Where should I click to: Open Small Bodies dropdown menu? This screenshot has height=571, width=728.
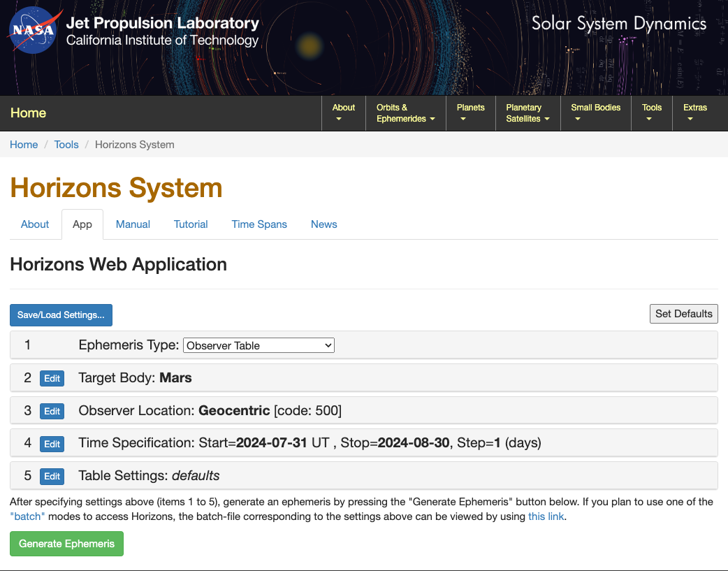pos(596,113)
